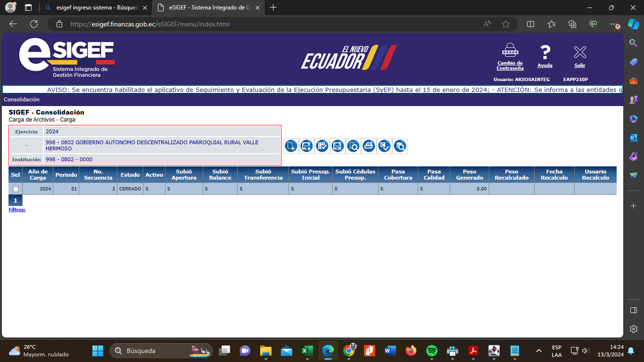The width and height of the screenshot is (644, 362).
Task: Click the new document icon with plus sign
Action: click(x=291, y=146)
